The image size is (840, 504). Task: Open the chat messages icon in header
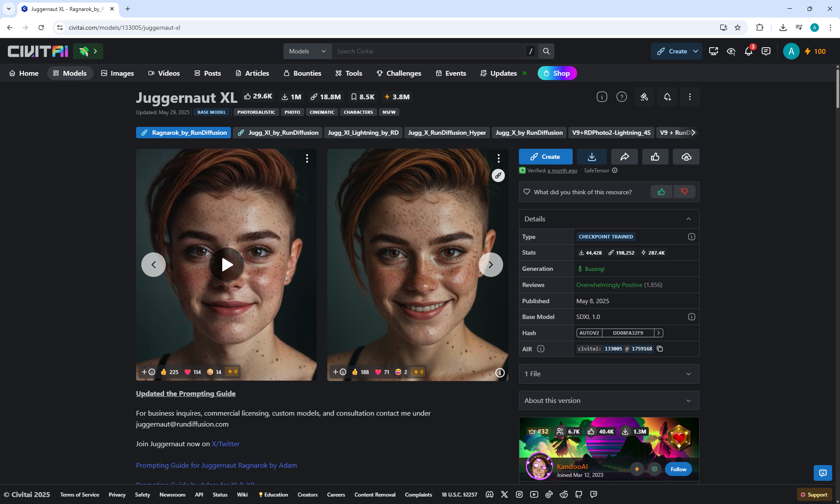(x=766, y=52)
